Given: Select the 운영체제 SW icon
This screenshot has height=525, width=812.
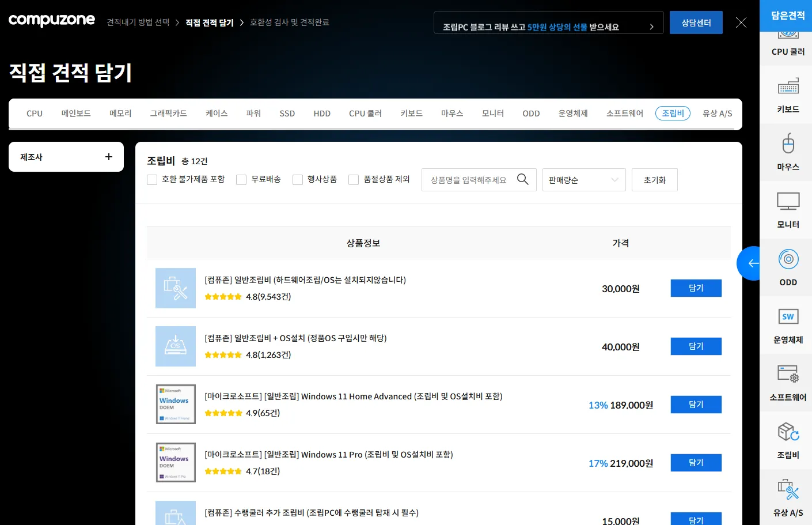Looking at the screenshot, I should tap(787, 326).
